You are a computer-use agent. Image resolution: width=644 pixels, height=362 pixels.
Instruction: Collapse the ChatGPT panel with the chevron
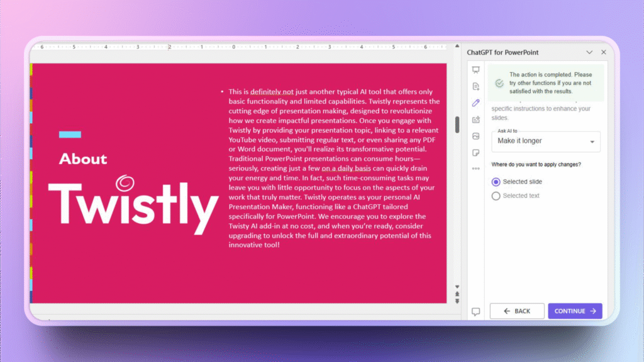(x=589, y=52)
